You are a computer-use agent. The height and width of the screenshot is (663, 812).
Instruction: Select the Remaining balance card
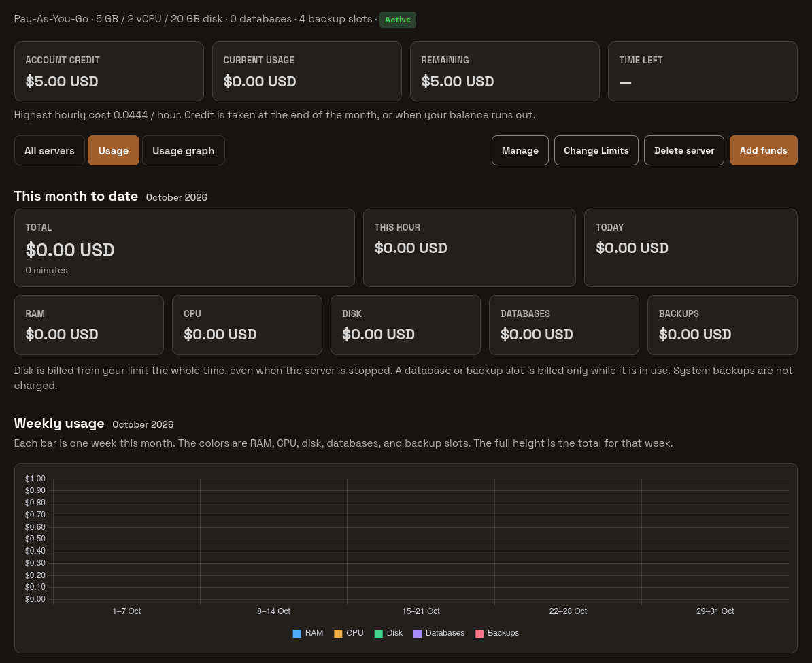(505, 71)
